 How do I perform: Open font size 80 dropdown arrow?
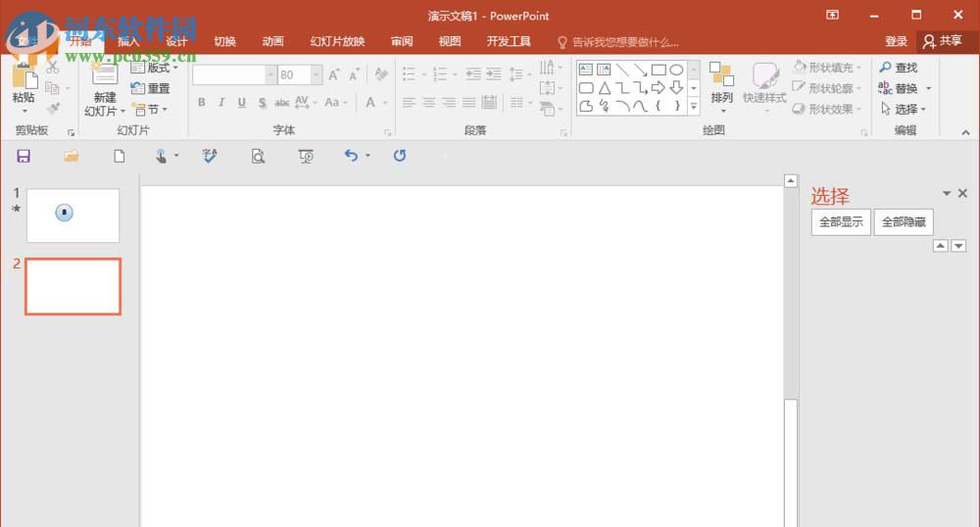[317, 74]
